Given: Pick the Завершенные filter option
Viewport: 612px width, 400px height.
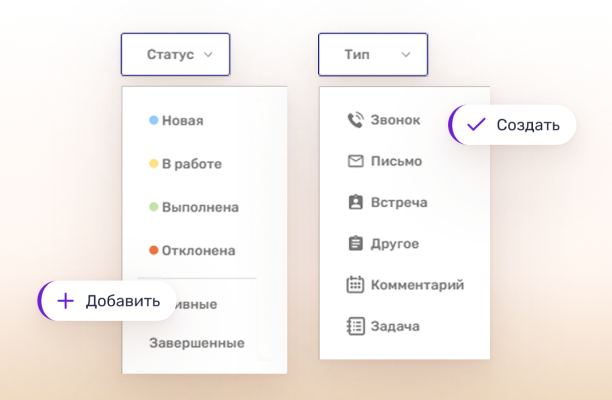Looking at the screenshot, I should click(197, 343).
